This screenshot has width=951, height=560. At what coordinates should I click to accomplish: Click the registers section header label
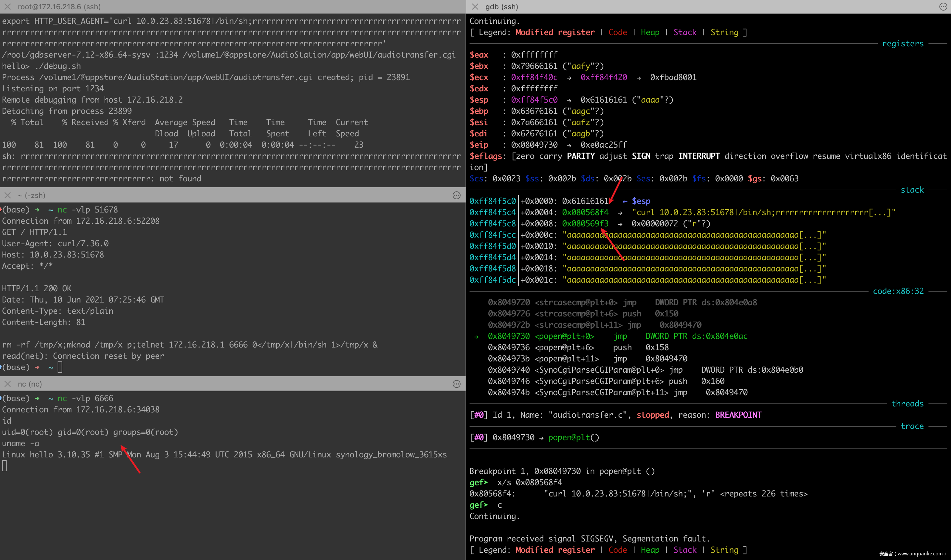(902, 44)
